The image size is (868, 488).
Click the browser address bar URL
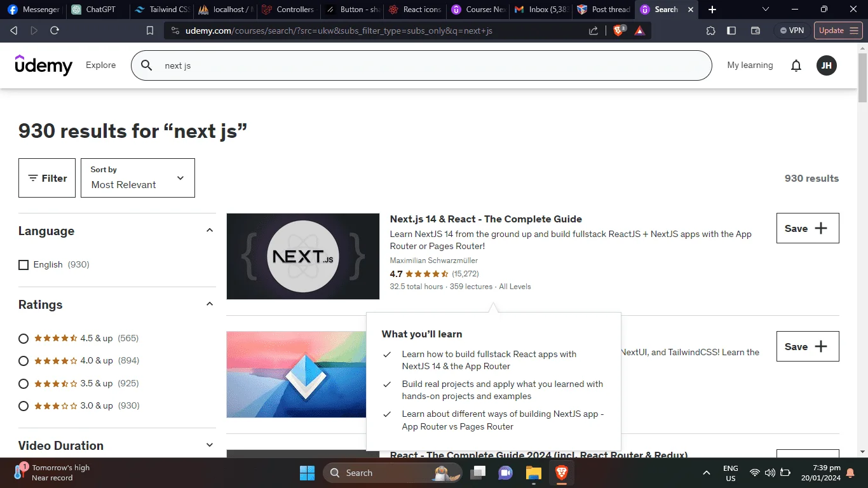tap(339, 30)
